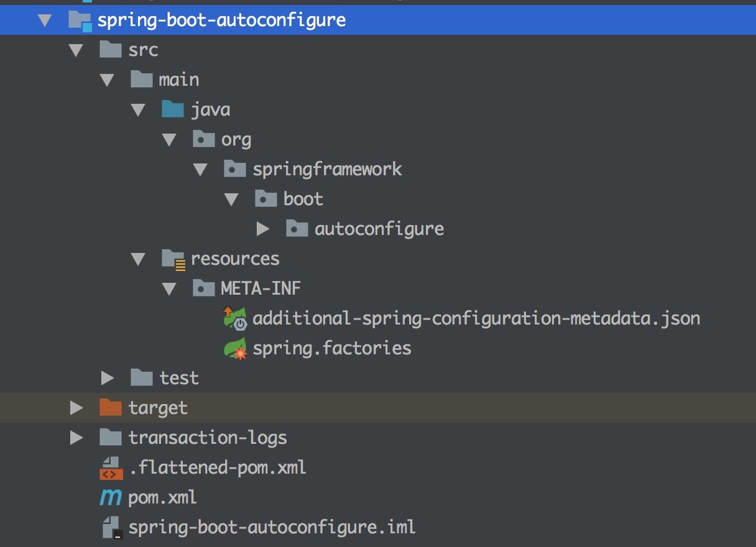The width and height of the screenshot is (756, 547).
Task: Click the Maven pom.xml icon
Action: 111,497
